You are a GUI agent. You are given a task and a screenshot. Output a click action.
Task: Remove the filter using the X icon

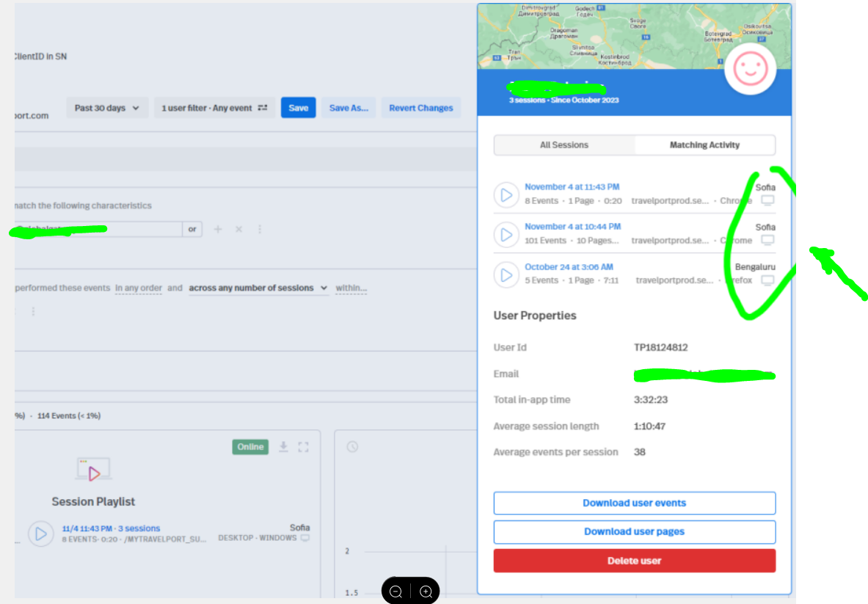[x=238, y=229]
